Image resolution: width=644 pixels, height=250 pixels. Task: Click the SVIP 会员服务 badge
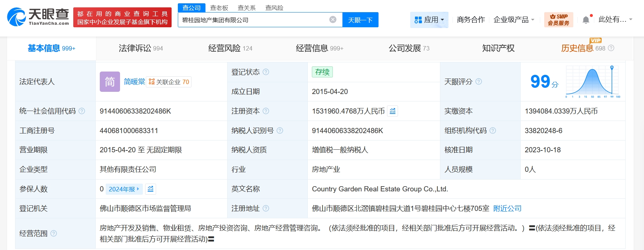(558, 20)
